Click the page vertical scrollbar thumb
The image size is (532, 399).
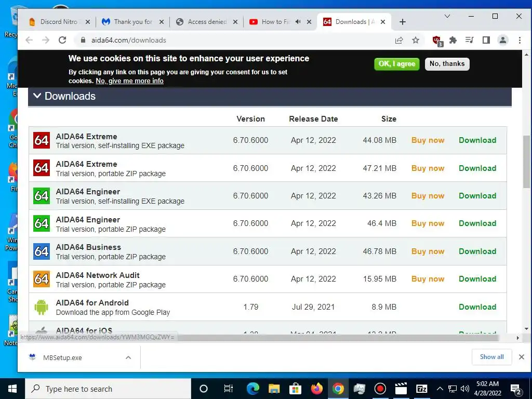526,162
